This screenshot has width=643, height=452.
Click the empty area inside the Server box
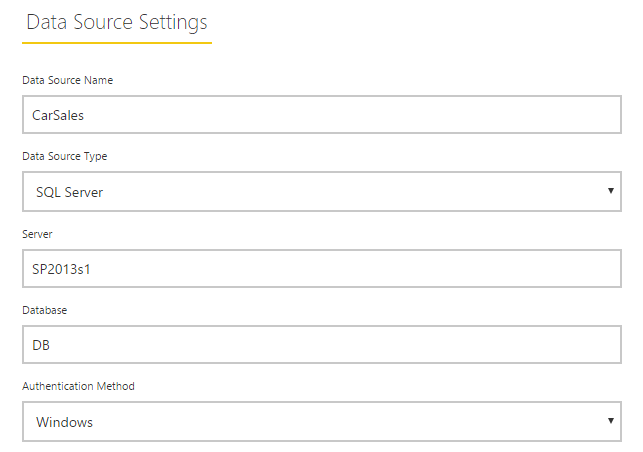pyautogui.click(x=356, y=268)
